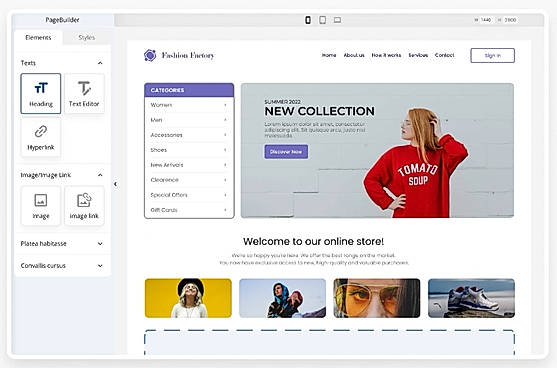Open the hooded couple thumbnail

tap(282, 298)
